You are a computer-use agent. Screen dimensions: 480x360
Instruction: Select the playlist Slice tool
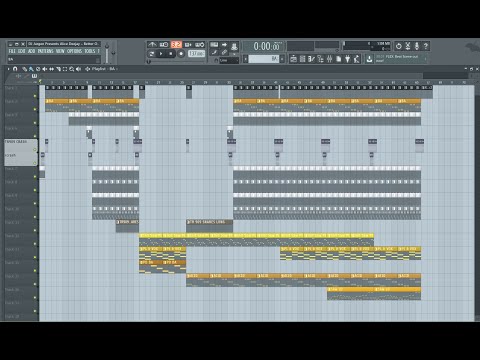pos(58,69)
